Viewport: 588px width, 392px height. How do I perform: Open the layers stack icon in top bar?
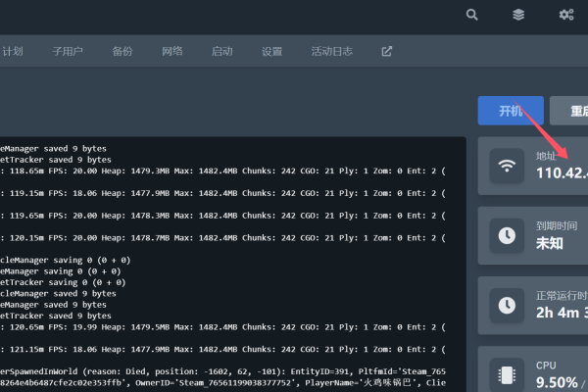[x=518, y=15]
